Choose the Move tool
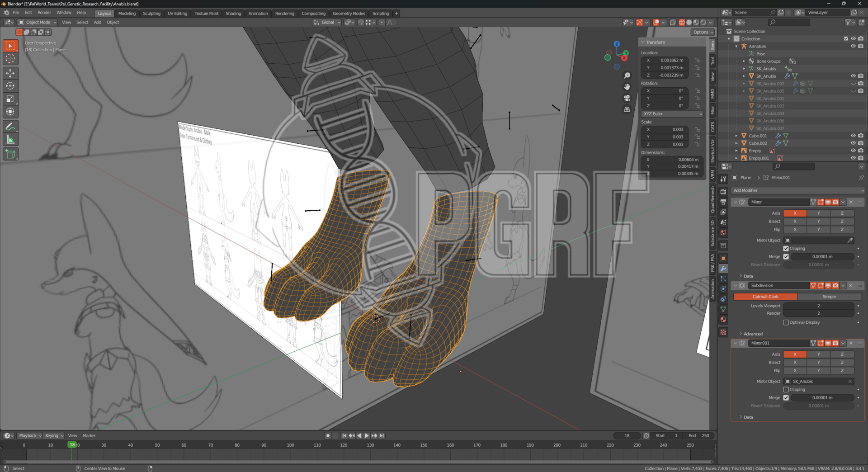 (10, 73)
